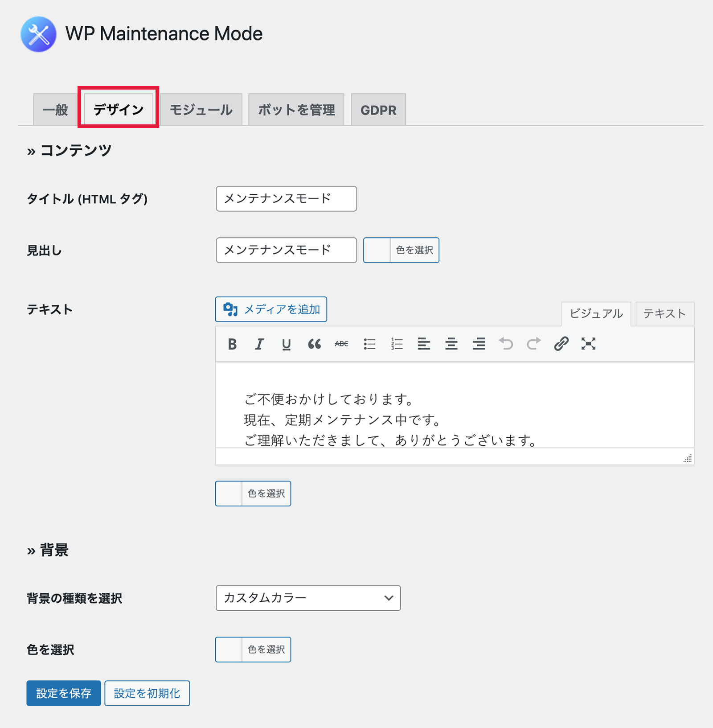Screen dimensions: 713x728
Task: Grab the editor resize handle
Action: pos(688,458)
